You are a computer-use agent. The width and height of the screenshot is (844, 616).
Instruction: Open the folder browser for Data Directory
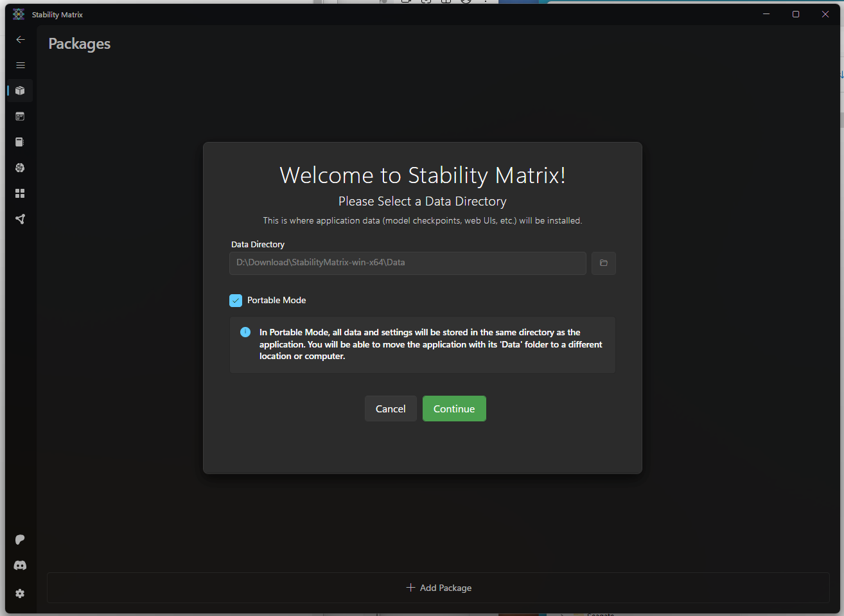(603, 263)
